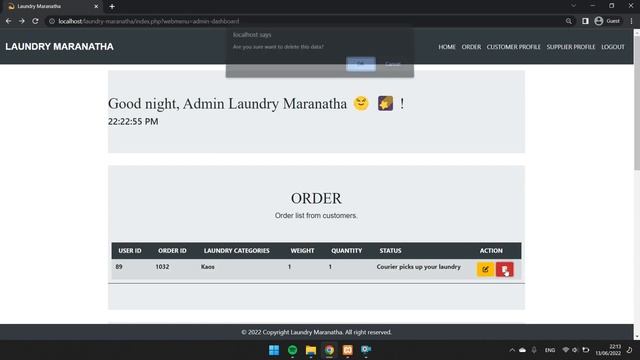Click the zoom magnifier icon in address bar
The height and width of the screenshot is (360, 640).
569,21
